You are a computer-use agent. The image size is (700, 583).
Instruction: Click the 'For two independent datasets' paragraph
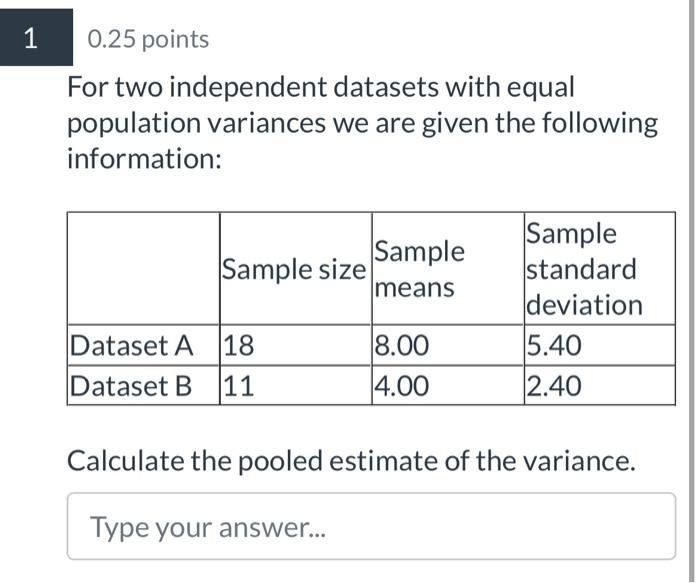(362, 123)
